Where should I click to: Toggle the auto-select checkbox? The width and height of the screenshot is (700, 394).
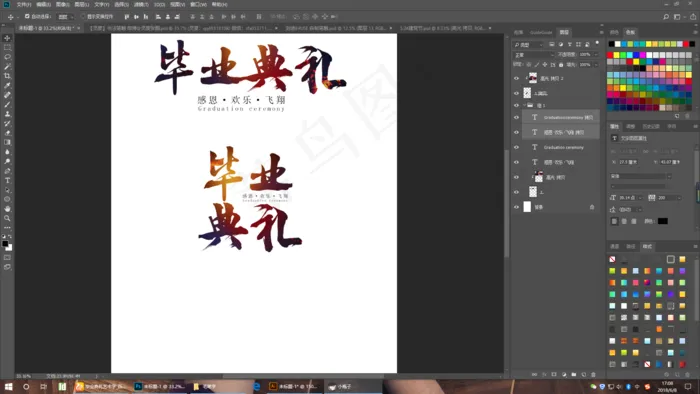click(27, 16)
